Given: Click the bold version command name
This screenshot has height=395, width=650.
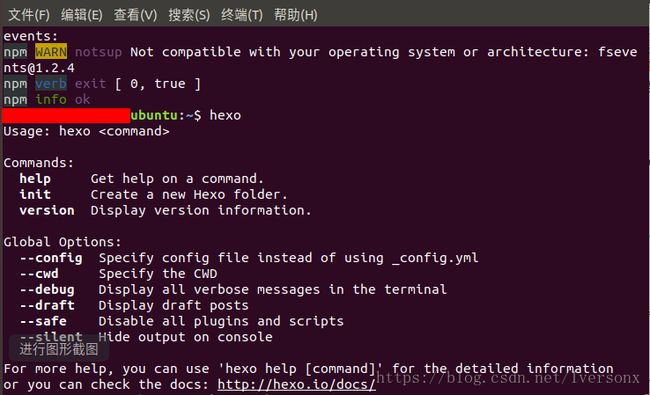Looking at the screenshot, I should pyautogui.click(x=47, y=210).
